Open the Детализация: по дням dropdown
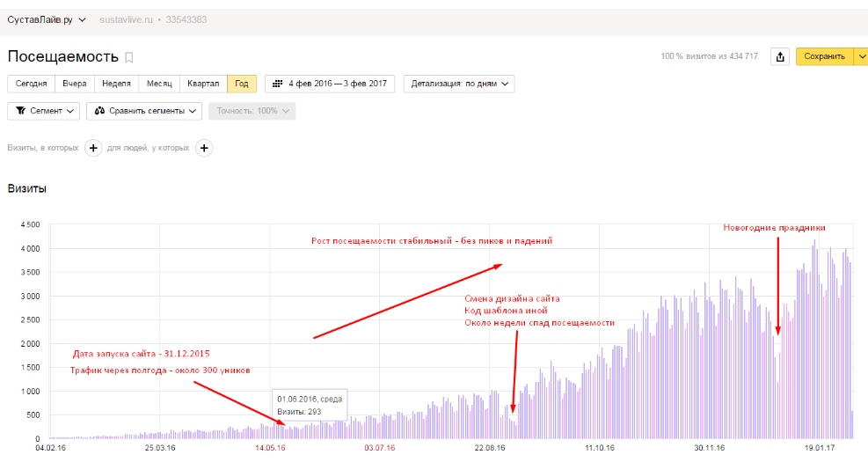This screenshot has width=868, height=462. click(x=459, y=84)
